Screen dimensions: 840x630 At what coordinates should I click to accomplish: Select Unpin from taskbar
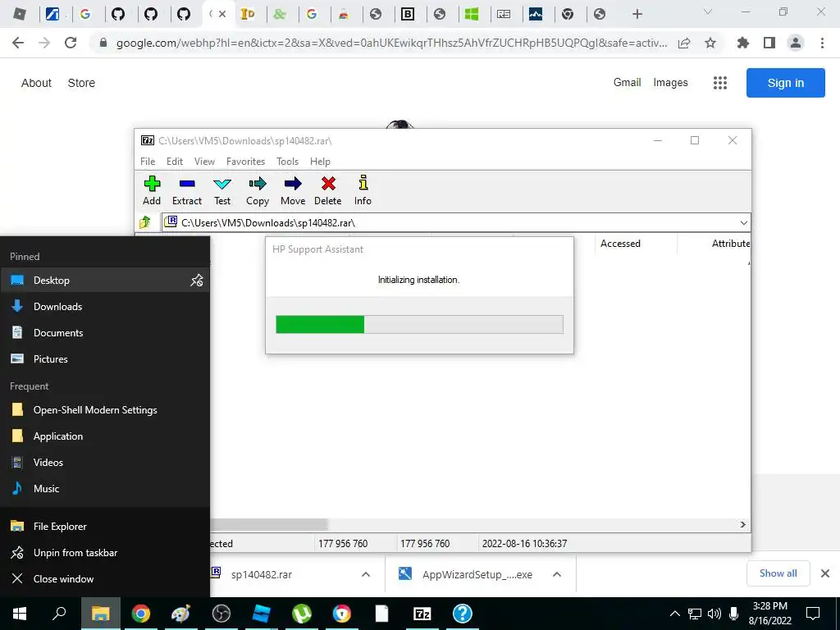click(x=105, y=552)
